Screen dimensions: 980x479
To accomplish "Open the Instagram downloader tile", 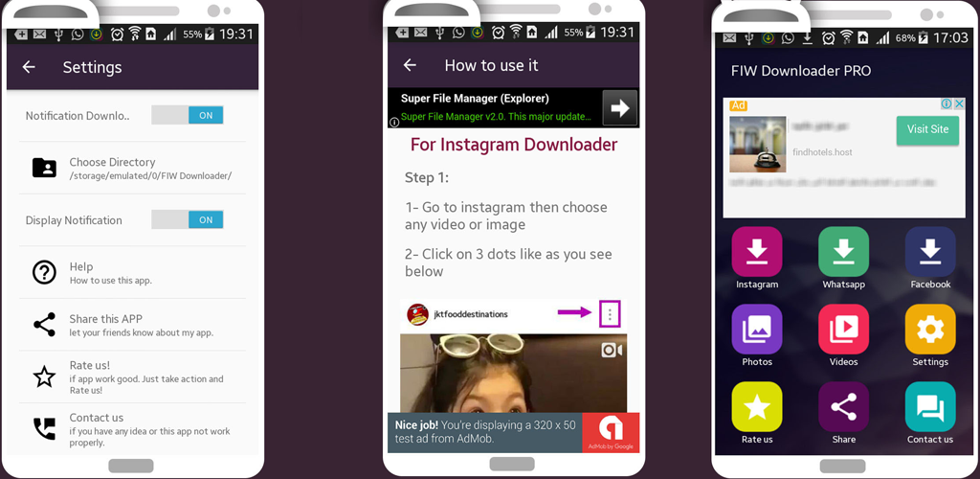I will pyautogui.click(x=757, y=251).
